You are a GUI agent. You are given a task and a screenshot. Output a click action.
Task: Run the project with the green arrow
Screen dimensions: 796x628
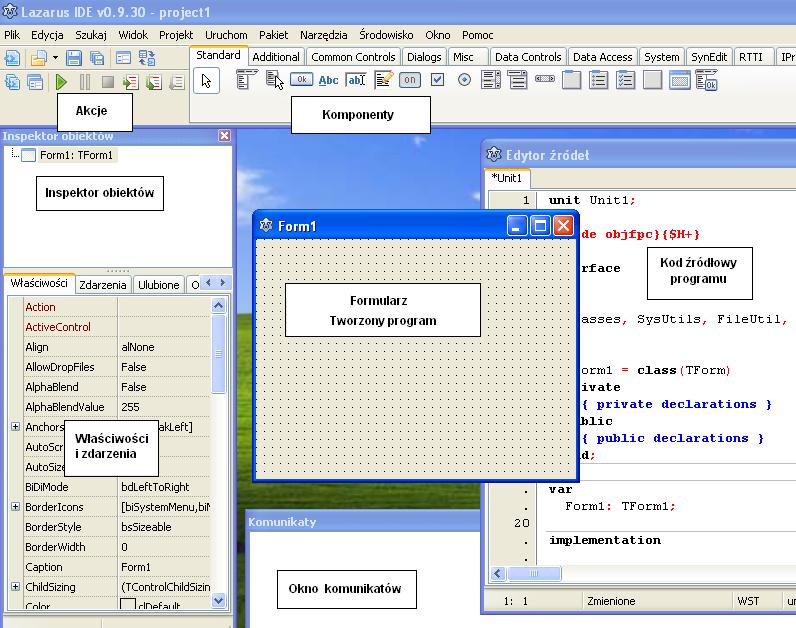(61, 82)
